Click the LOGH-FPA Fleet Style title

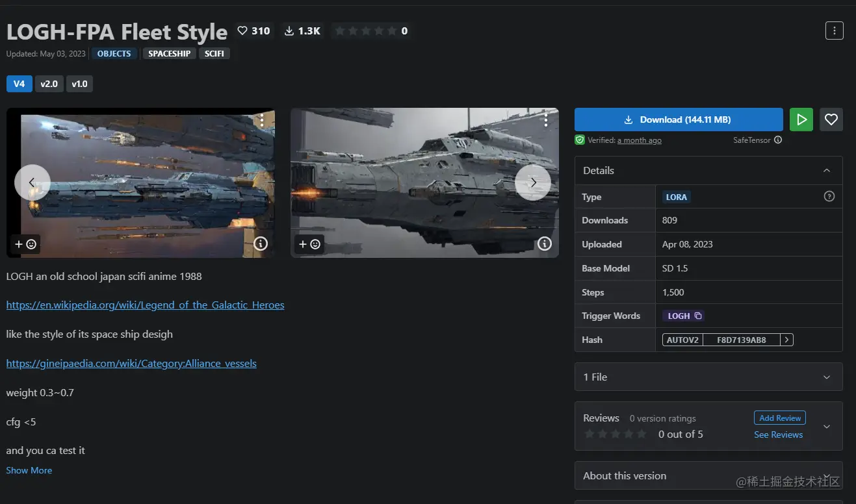pos(117,31)
